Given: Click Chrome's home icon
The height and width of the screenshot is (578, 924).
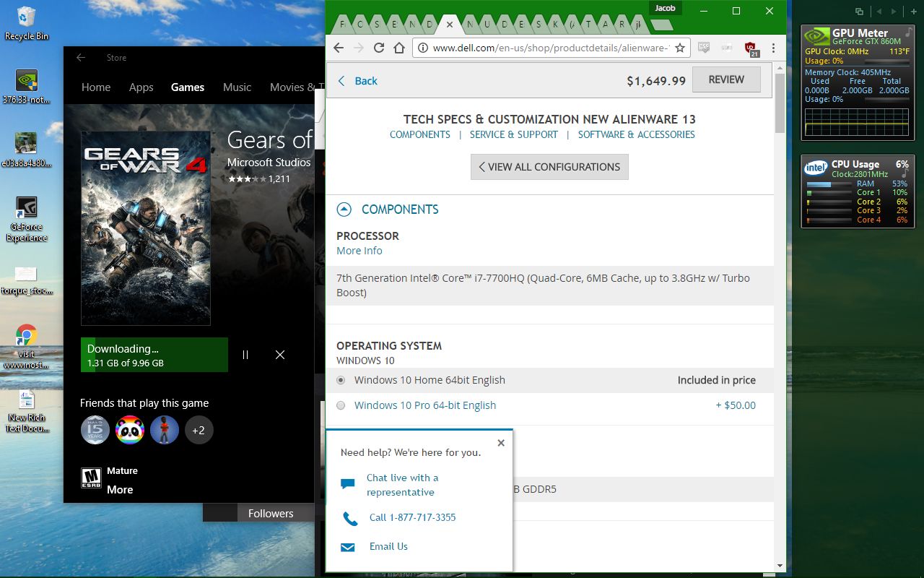Looking at the screenshot, I should coord(398,48).
